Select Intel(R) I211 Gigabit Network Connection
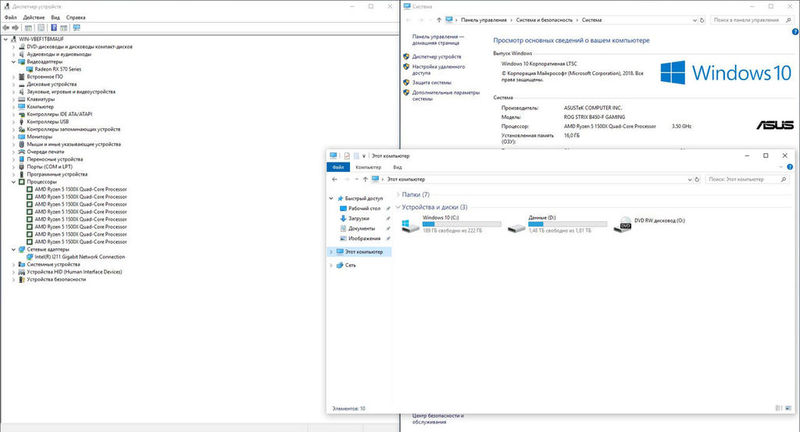Viewport: 800px width, 432px height. pyautogui.click(x=80, y=257)
